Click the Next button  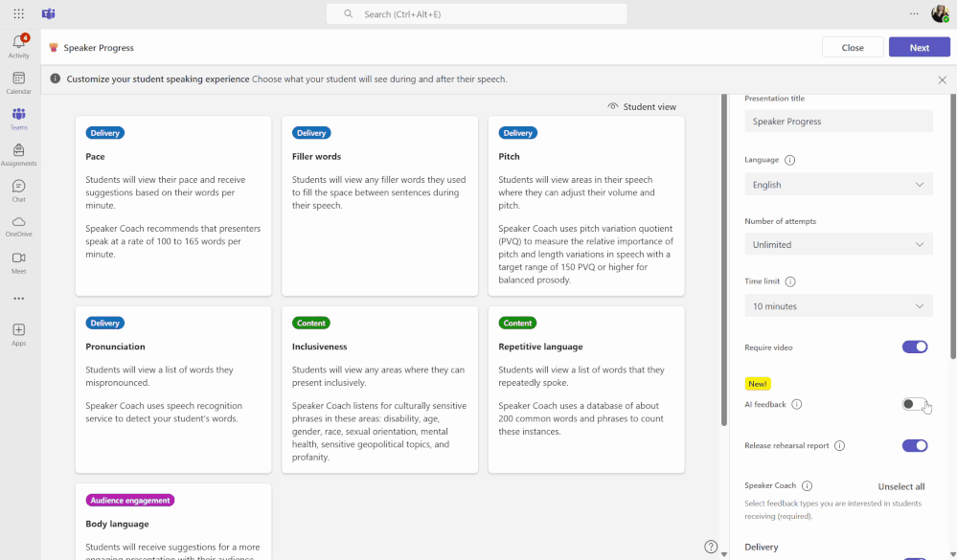coord(919,48)
